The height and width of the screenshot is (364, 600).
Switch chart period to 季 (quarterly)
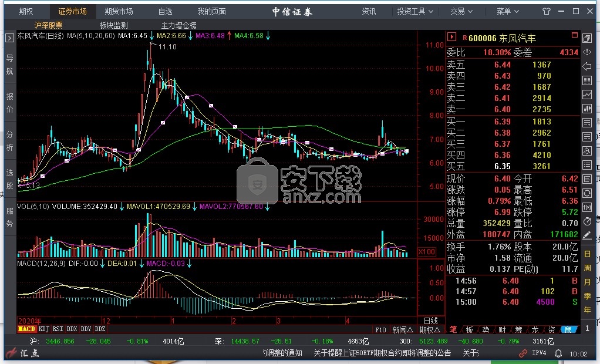[587, 296]
